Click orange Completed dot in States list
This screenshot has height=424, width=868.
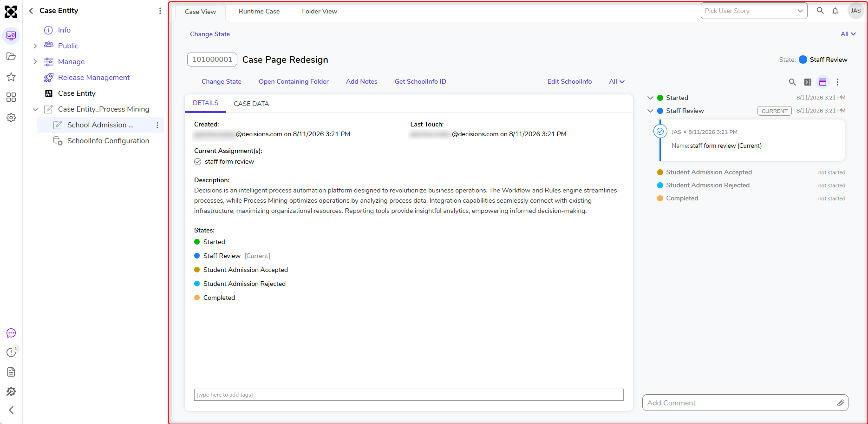(x=197, y=298)
